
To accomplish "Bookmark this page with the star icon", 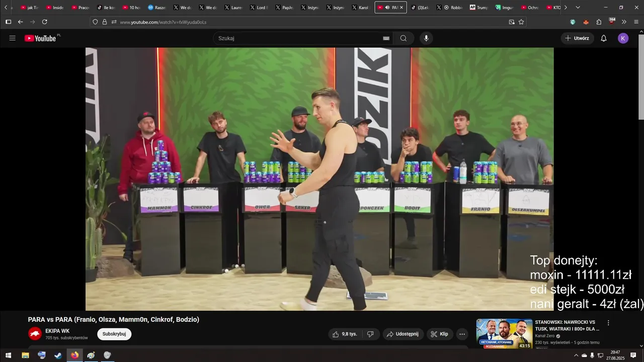I will pyautogui.click(x=521, y=22).
